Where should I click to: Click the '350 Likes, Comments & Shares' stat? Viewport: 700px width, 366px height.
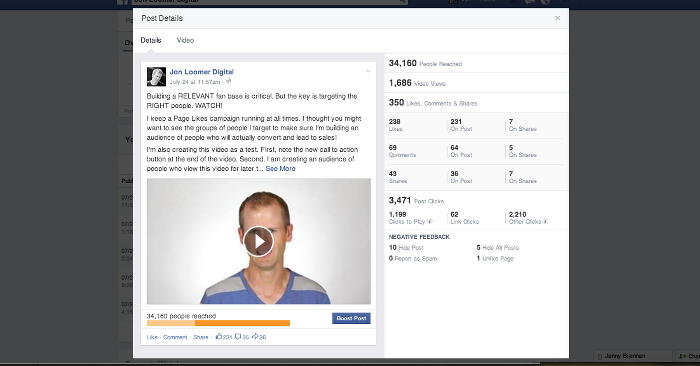[433, 103]
